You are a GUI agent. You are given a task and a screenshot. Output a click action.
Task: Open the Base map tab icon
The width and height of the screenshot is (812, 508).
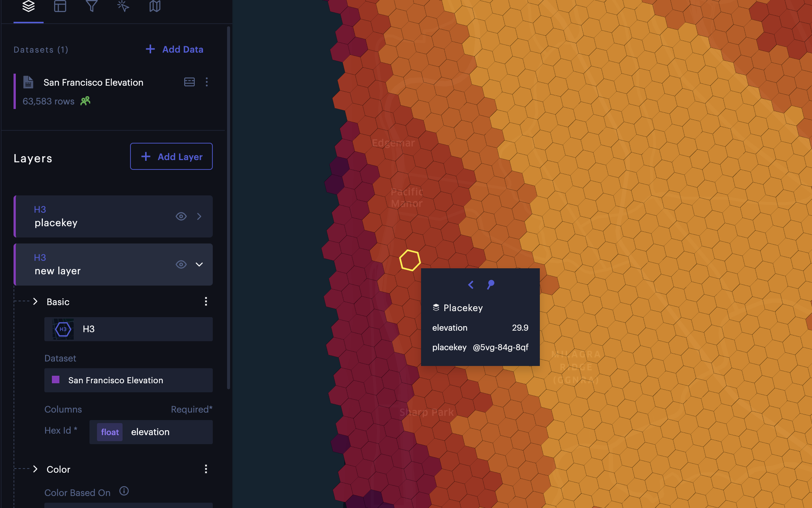[x=155, y=6]
